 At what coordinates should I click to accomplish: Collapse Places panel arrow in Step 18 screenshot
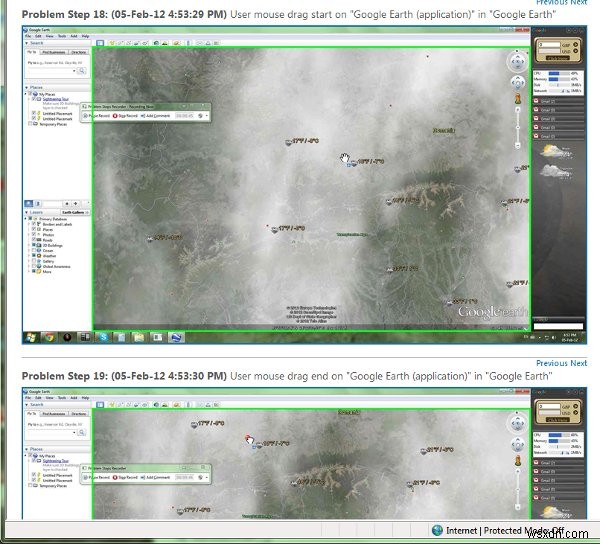click(x=26, y=88)
